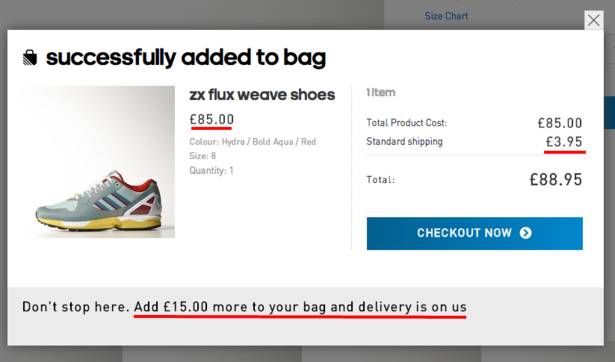Open the zx flux weave shoes title
This screenshot has width=615, height=362.
pos(262,95)
